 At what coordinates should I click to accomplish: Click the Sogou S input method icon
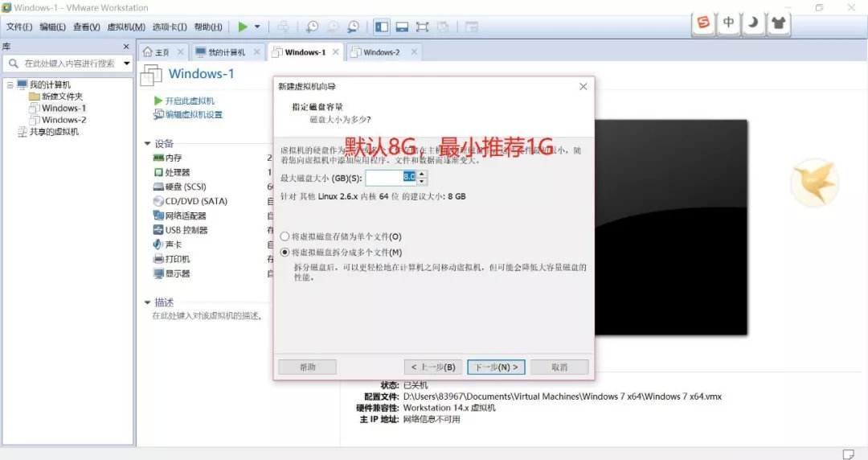pyautogui.click(x=703, y=23)
